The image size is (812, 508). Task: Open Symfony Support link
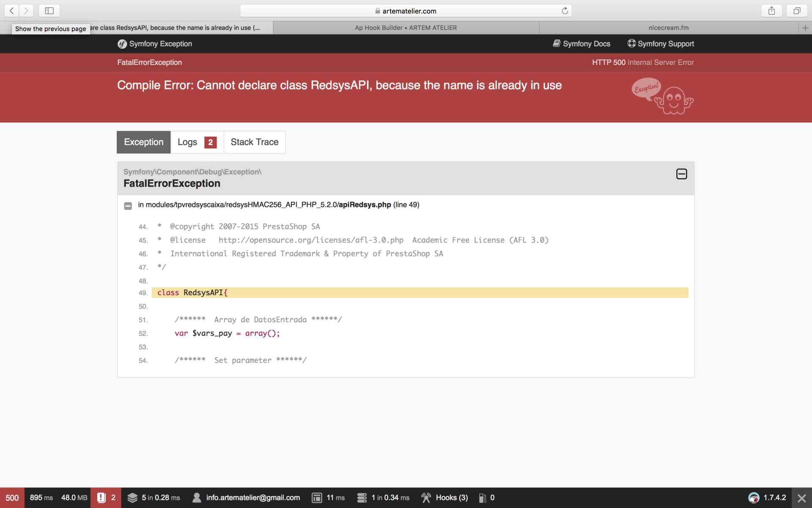point(661,44)
